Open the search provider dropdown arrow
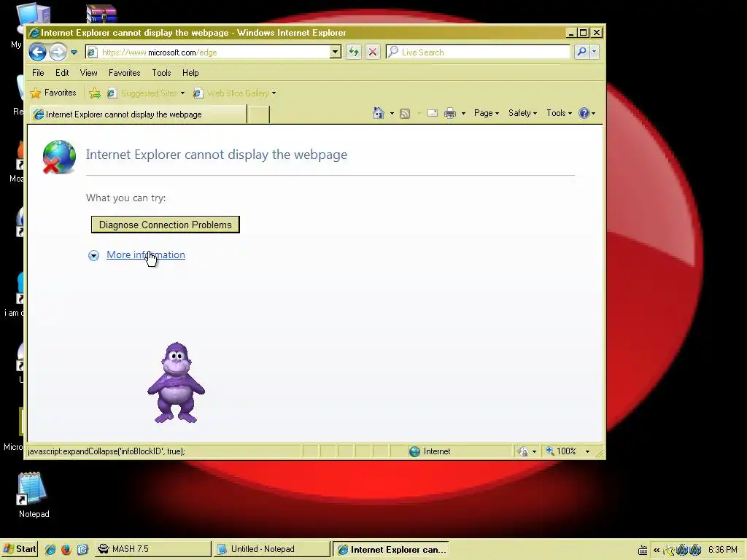 (x=594, y=52)
